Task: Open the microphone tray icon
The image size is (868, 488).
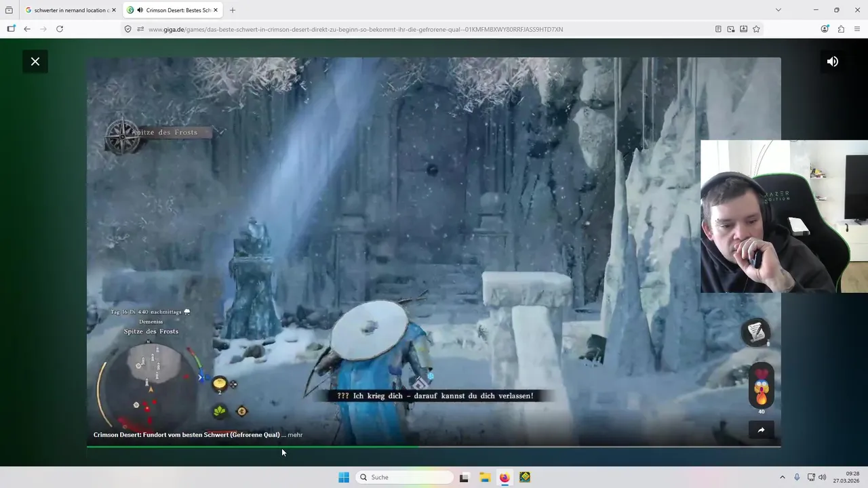Action: pyautogui.click(x=797, y=477)
